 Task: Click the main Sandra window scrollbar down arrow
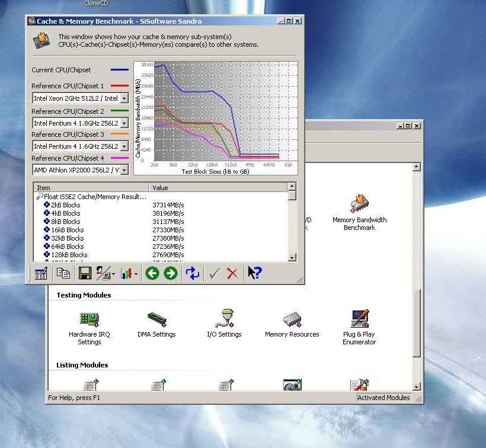click(416, 386)
